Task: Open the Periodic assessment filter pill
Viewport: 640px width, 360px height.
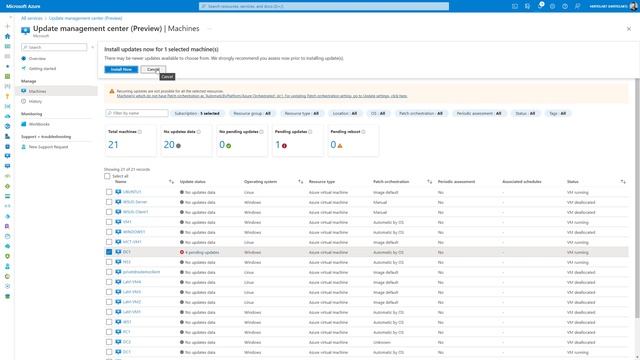Action: click(x=479, y=113)
